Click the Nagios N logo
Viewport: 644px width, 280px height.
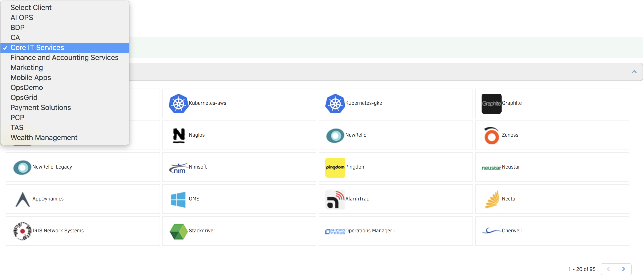coord(178,135)
